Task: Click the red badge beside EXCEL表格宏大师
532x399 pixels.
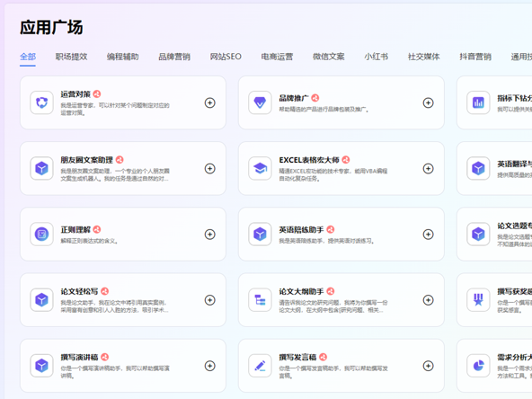Action: pyautogui.click(x=346, y=160)
